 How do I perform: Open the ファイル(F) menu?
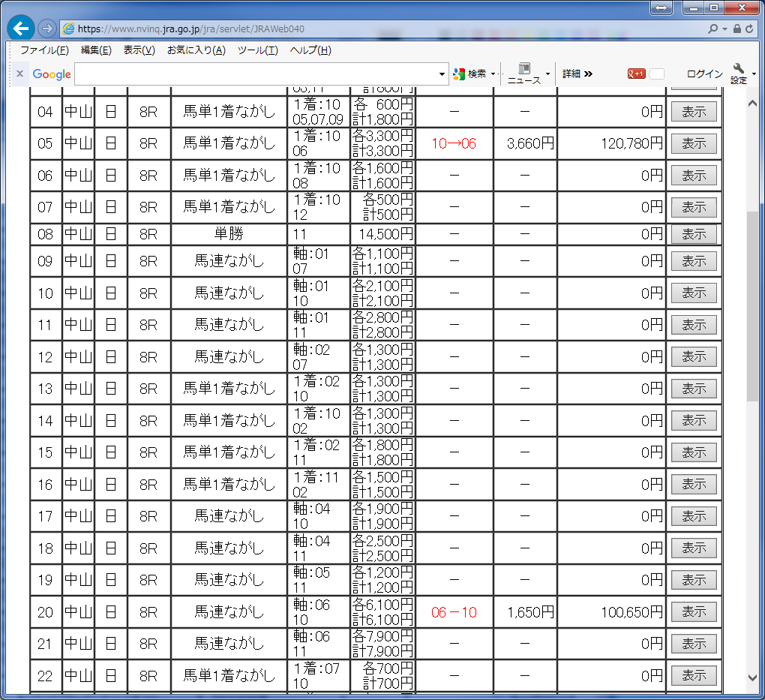44,50
